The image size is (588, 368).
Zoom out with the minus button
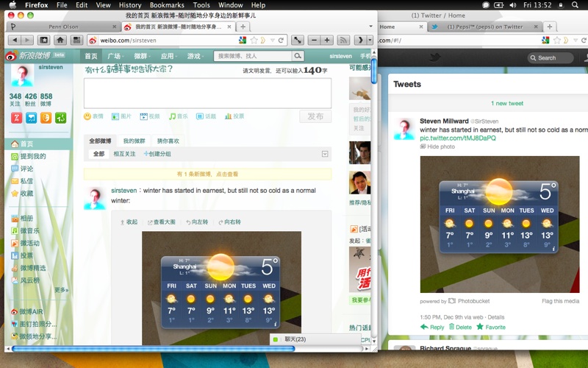pos(315,40)
